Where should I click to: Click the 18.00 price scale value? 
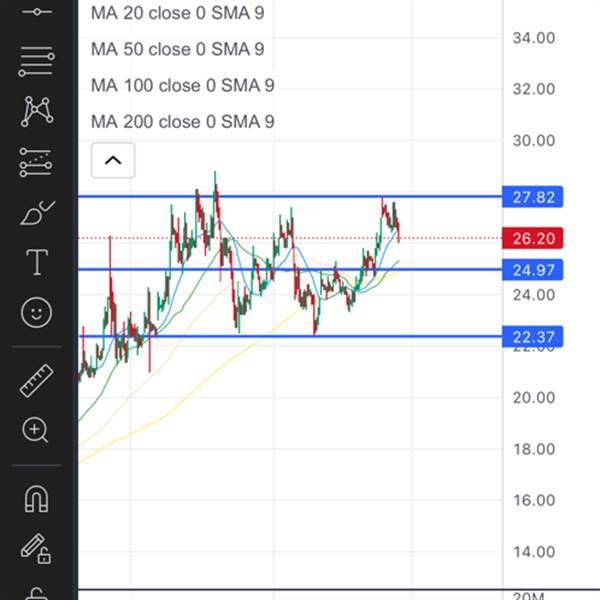(534, 449)
